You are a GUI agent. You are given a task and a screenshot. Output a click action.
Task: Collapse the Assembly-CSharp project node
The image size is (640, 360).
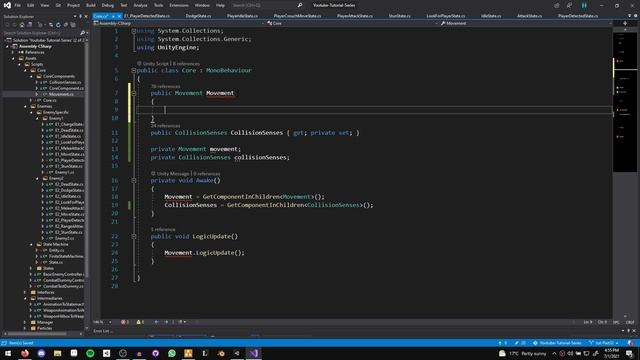click(x=8, y=47)
